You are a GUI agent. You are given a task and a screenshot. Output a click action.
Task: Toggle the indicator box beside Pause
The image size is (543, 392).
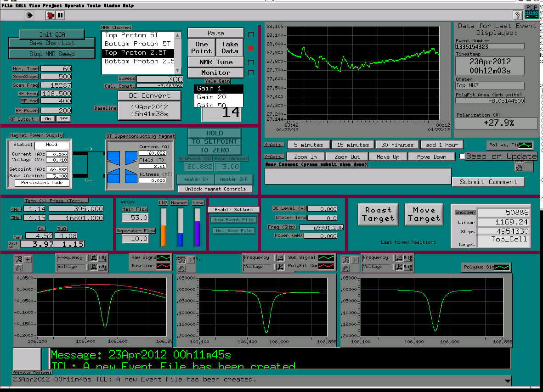(x=251, y=34)
